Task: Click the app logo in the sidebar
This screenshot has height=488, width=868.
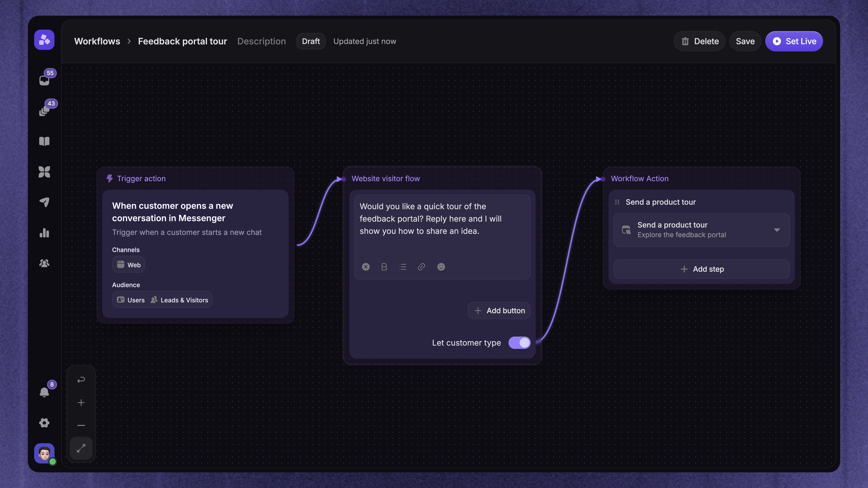Action: (44, 40)
